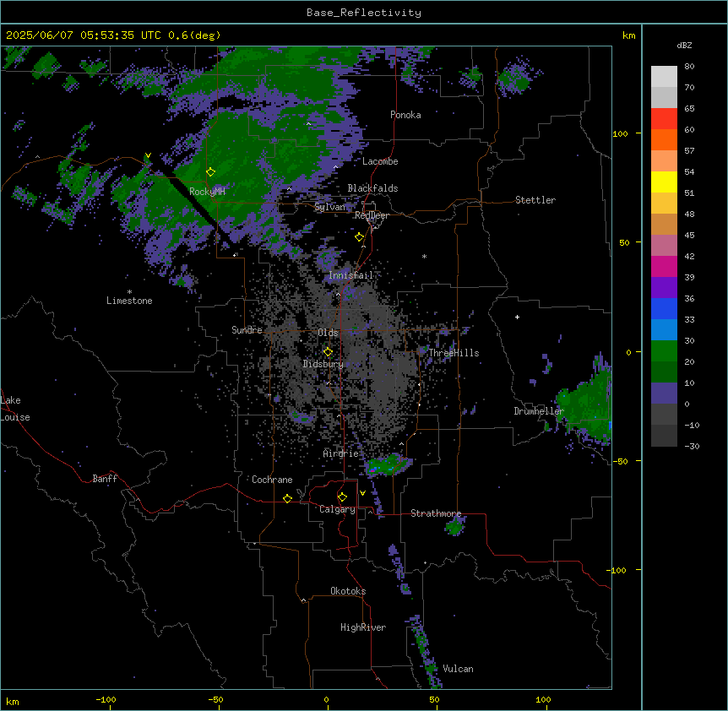Click the yellow V marker northwest of RockyMH
The width and height of the screenshot is (728, 711).
tap(148, 155)
